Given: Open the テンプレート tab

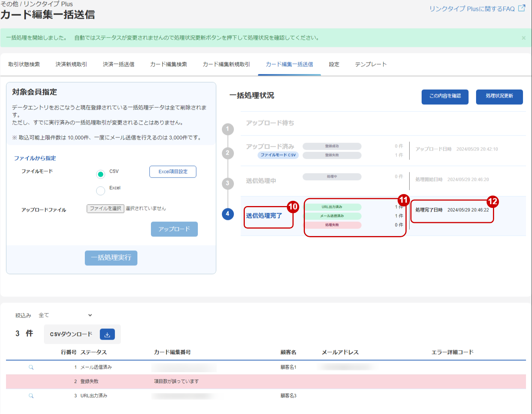Looking at the screenshot, I should [371, 65].
